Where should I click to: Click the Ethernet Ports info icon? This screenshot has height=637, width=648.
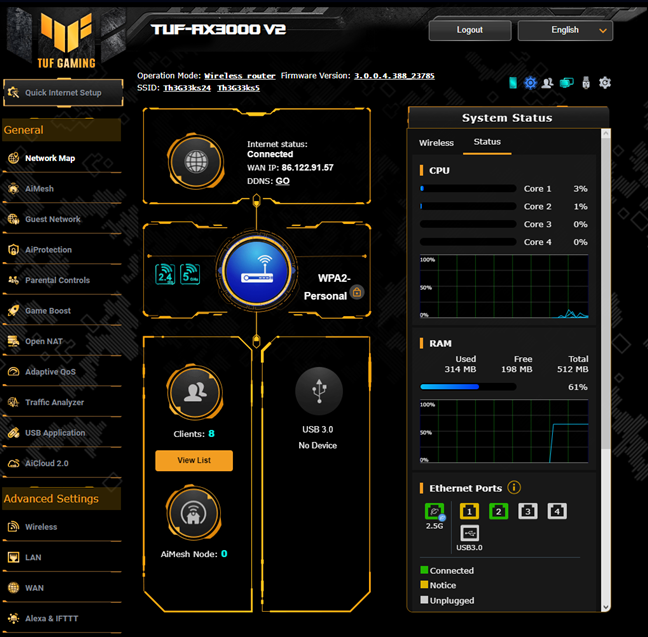click(514, 487)
